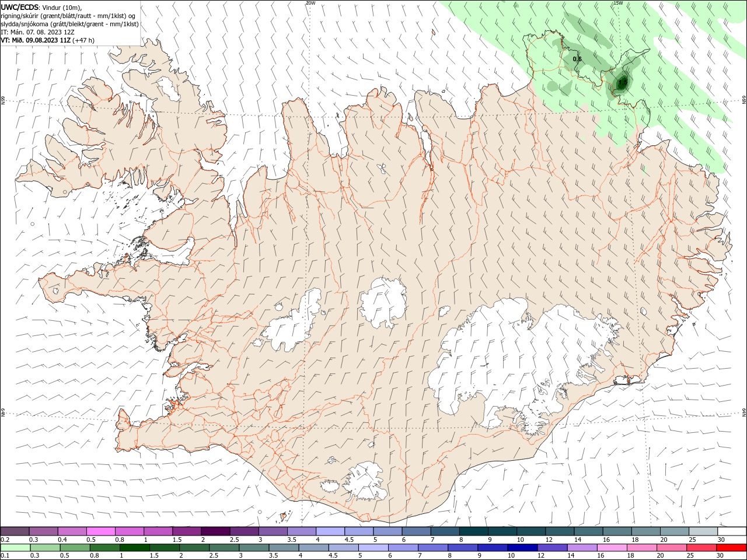Click the 15W longitude label

click(x=618, y=3)
